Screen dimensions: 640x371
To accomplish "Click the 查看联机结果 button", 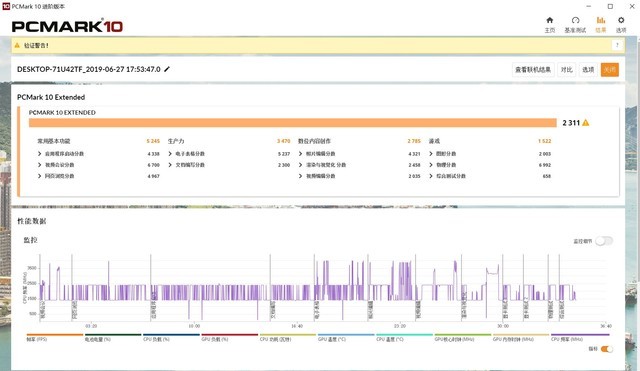I will [533, 69].
